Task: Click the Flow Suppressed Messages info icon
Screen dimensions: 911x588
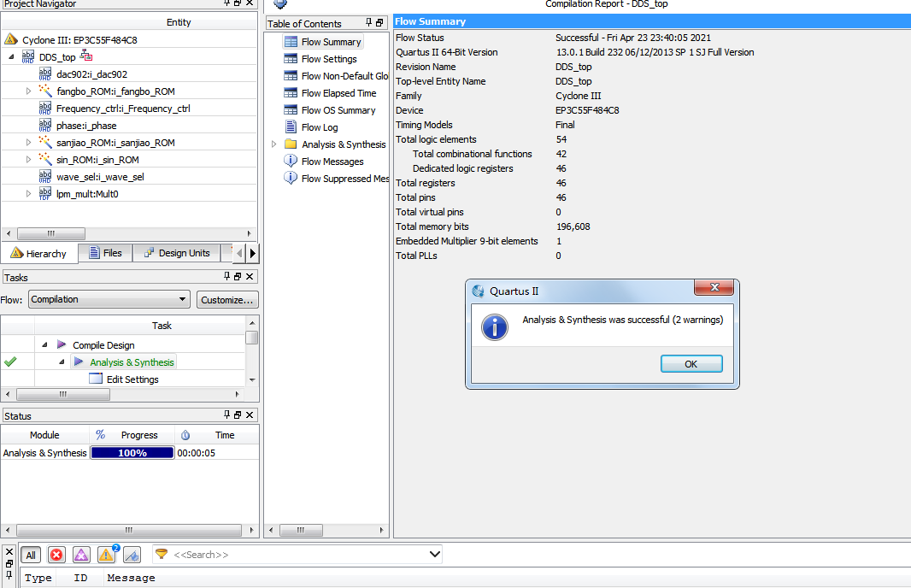Action: [291, 178]
